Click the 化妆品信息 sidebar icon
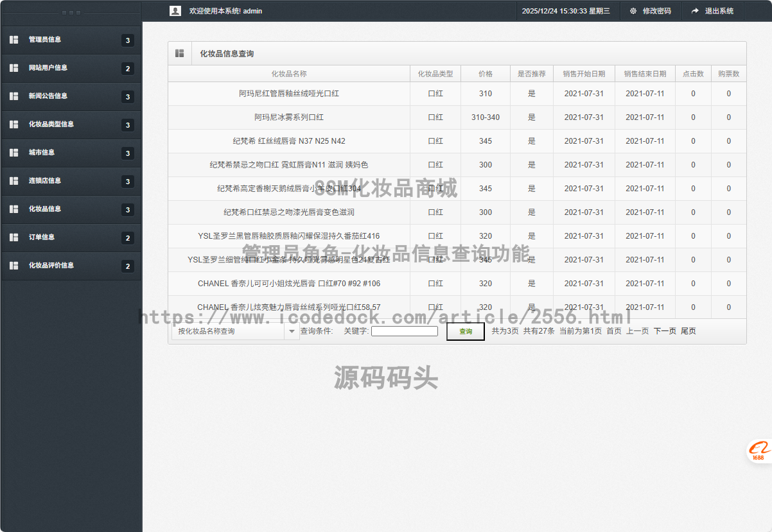 [x=13, y=209]
